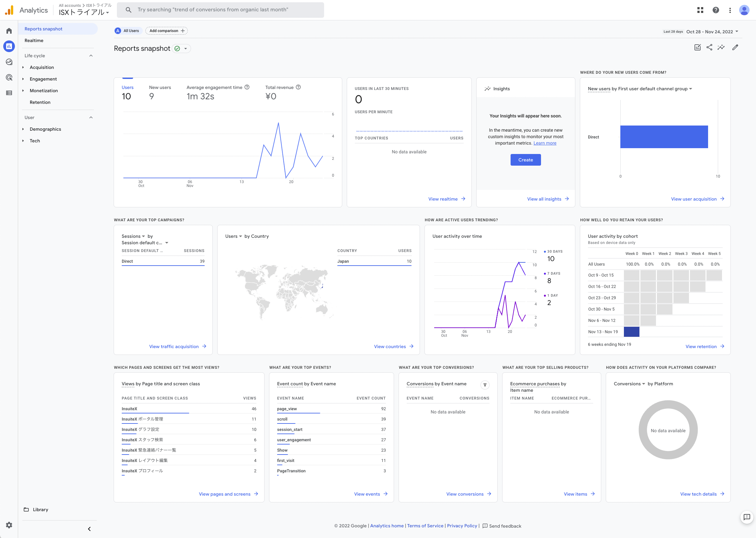The height and width of the screenshot is (538, 756).
Task: Open the feedback chat bubble icon
Action: 747,517
